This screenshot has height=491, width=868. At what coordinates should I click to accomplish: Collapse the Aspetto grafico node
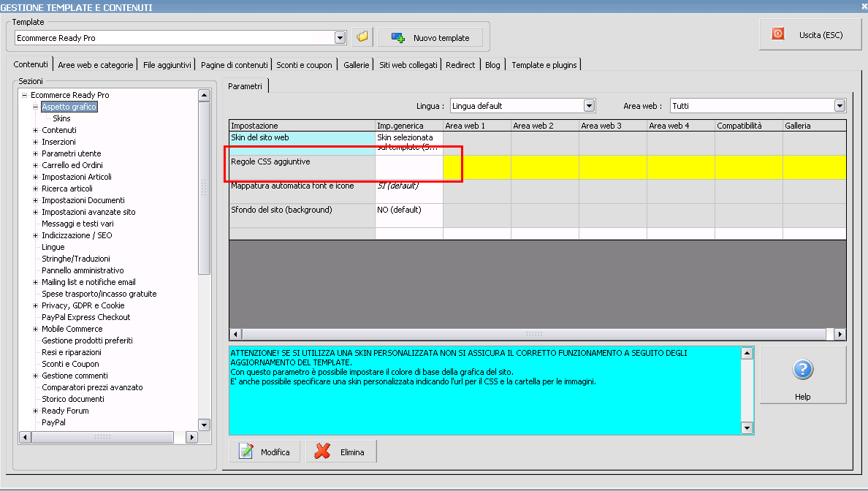point(35,107)
